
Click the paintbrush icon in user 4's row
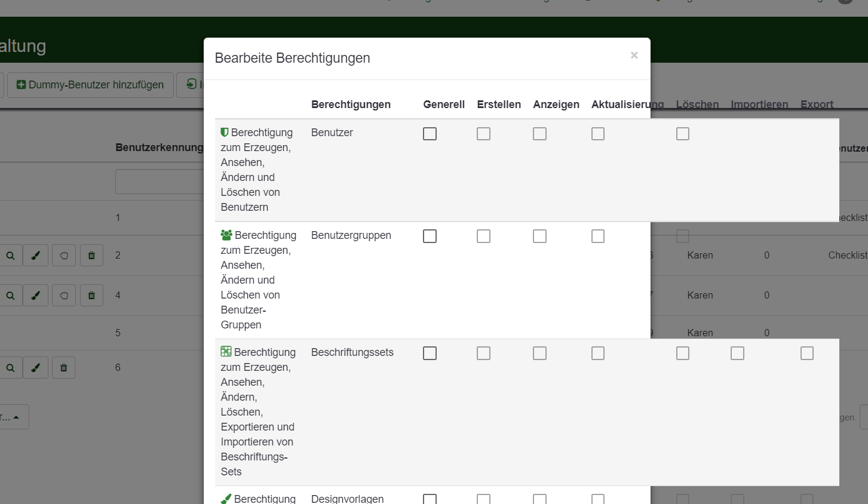click(36, 296)
